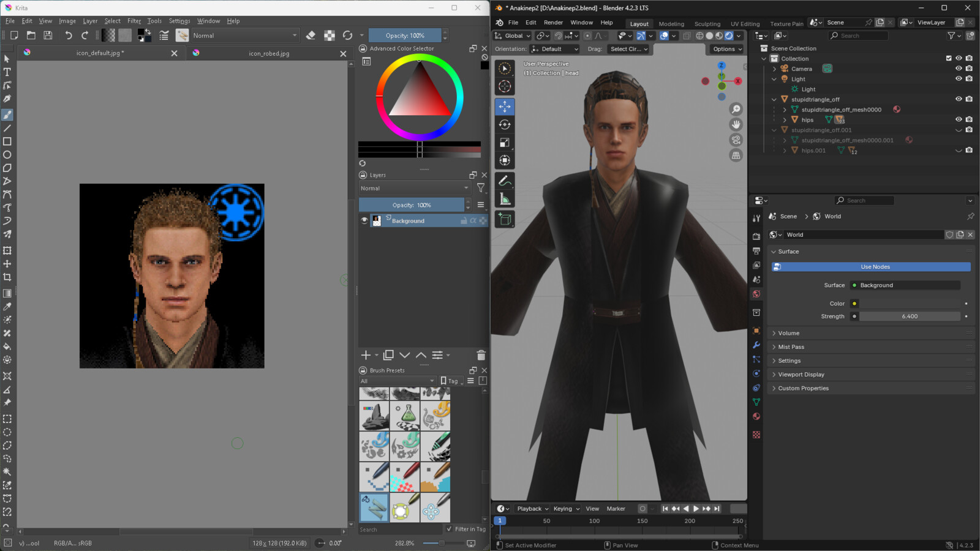Viewport: 980px width, 551px height.
Task: Select the Scale tool in Blender toolbar
Action: pyautogui.click(x=505, y=143)
